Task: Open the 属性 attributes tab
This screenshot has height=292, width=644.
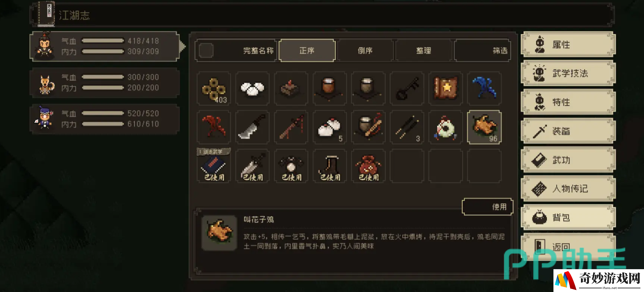Action: pos(568,45)
